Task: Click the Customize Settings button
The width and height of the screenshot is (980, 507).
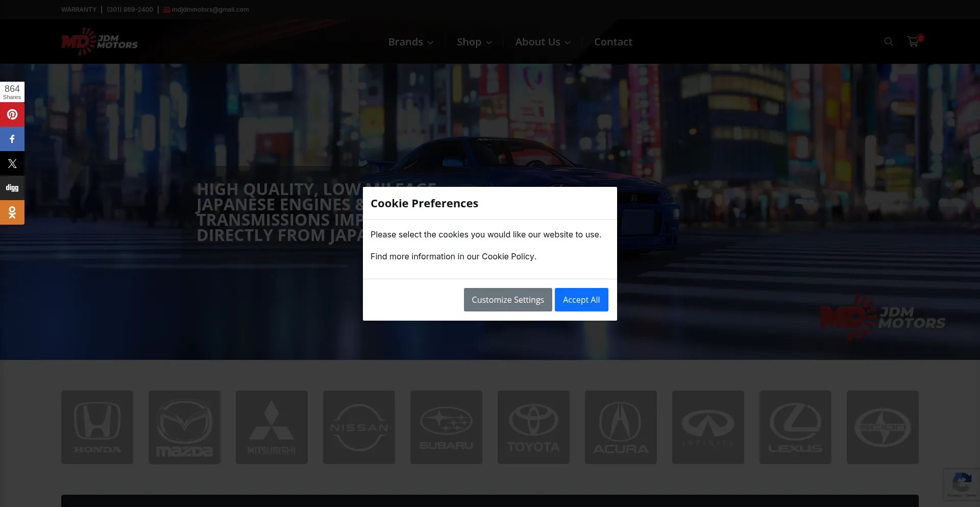Action: 508,300
